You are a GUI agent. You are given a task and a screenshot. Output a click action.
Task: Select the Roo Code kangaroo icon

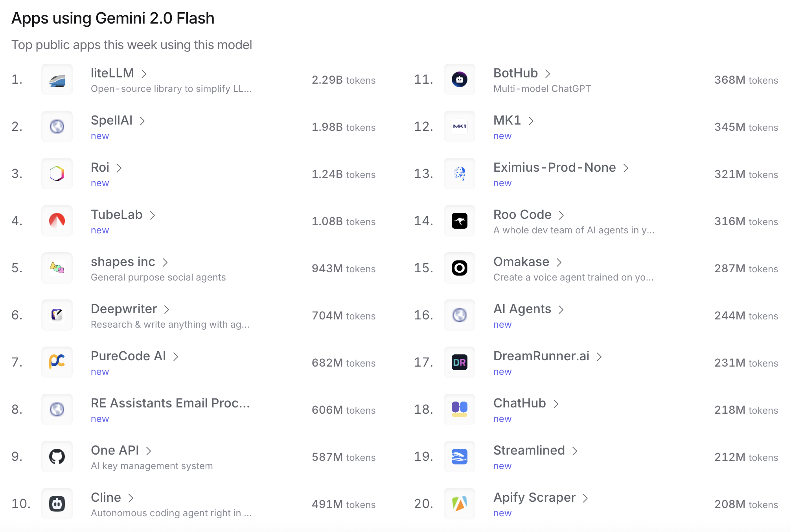click(x=459, y=221)
